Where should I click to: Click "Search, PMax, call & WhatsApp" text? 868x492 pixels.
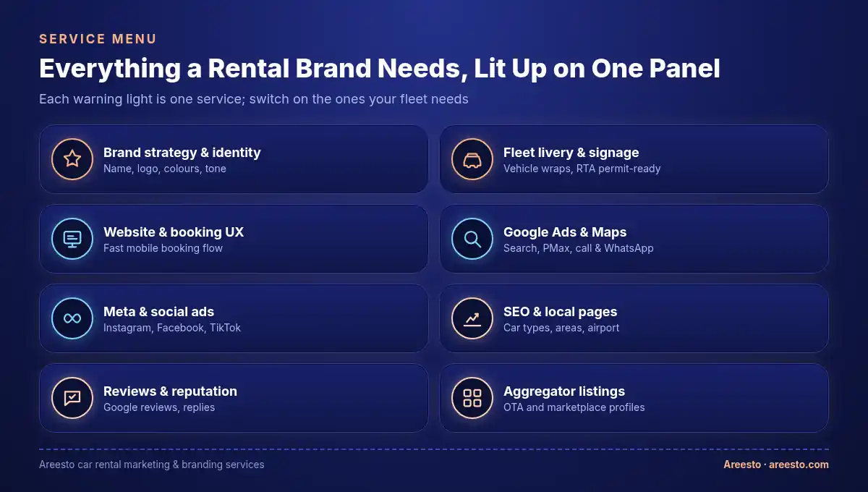(579, 248)
